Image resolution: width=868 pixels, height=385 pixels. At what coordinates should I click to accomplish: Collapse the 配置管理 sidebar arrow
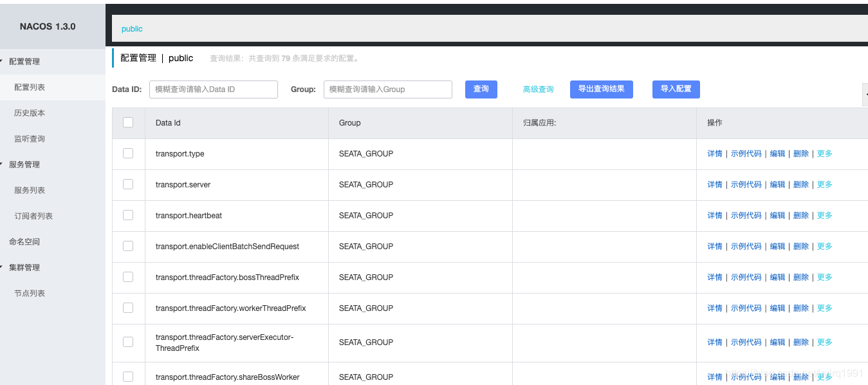pos(2,61)
